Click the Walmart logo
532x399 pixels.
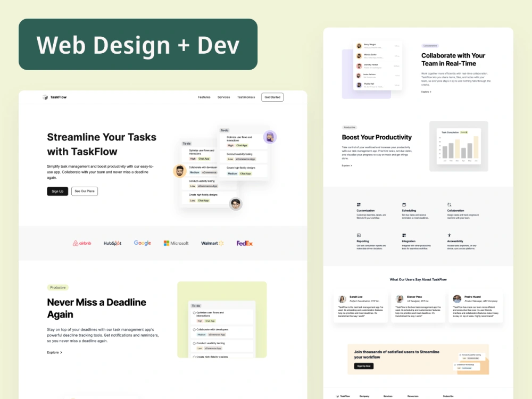212,243
